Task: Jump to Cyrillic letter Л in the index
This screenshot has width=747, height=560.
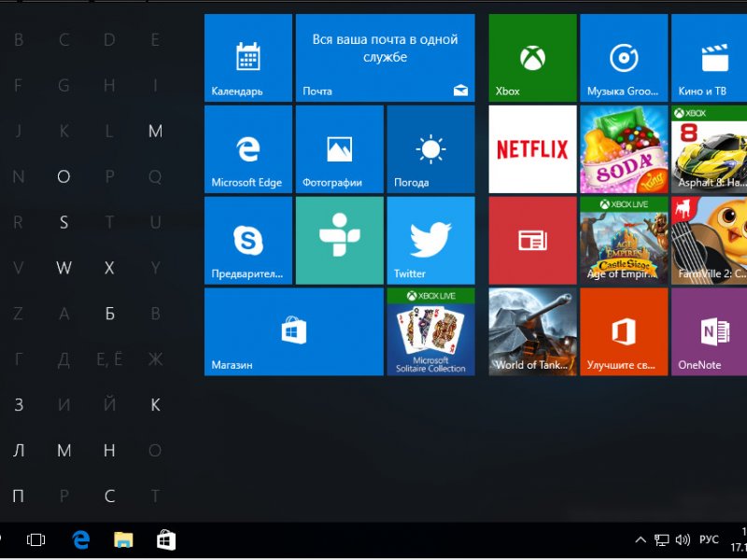Action: point(18,451)
